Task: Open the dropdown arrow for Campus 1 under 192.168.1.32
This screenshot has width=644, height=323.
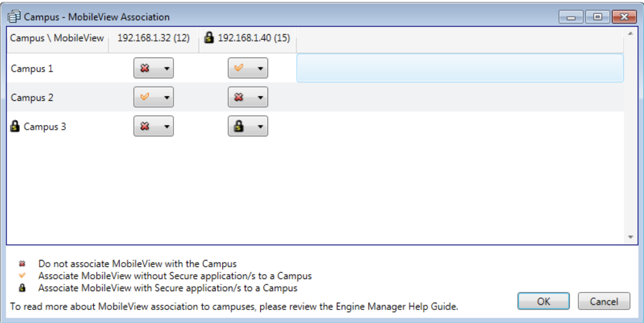Action: pos(166,69)
